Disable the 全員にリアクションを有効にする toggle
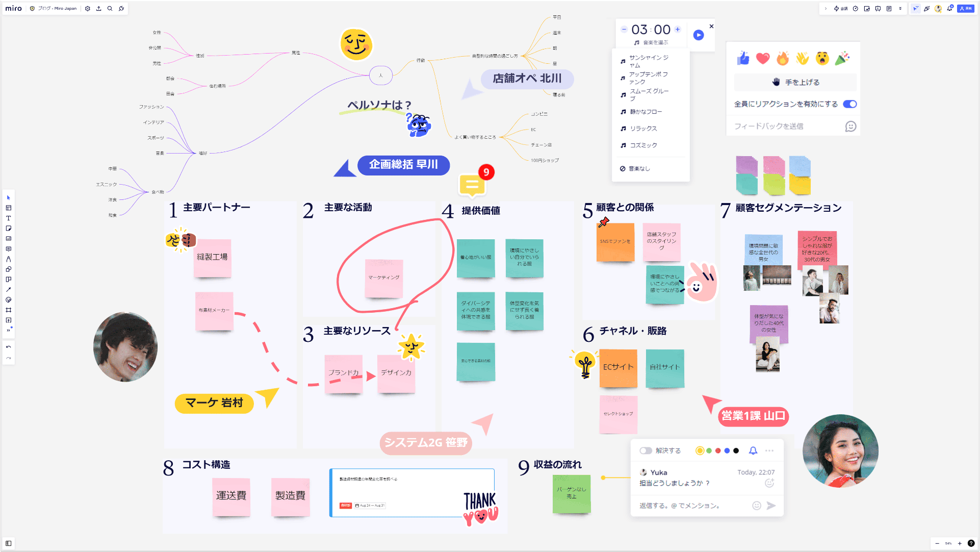 (849, 104)
